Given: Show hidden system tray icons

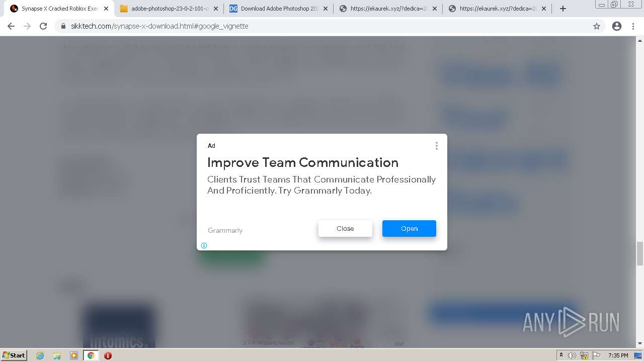Looking at the screenshot, I should click(561, 355).
